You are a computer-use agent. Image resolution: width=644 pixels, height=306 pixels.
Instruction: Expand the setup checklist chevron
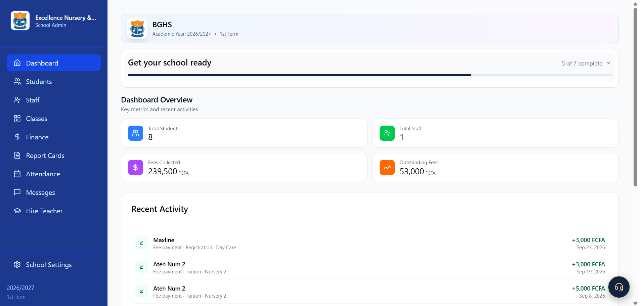608,63
